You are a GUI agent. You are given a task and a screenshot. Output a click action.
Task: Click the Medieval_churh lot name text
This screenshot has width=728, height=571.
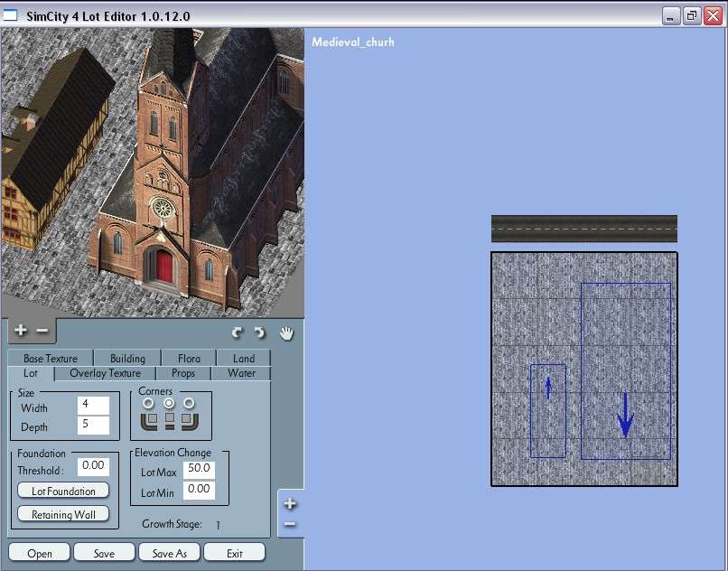353,42
